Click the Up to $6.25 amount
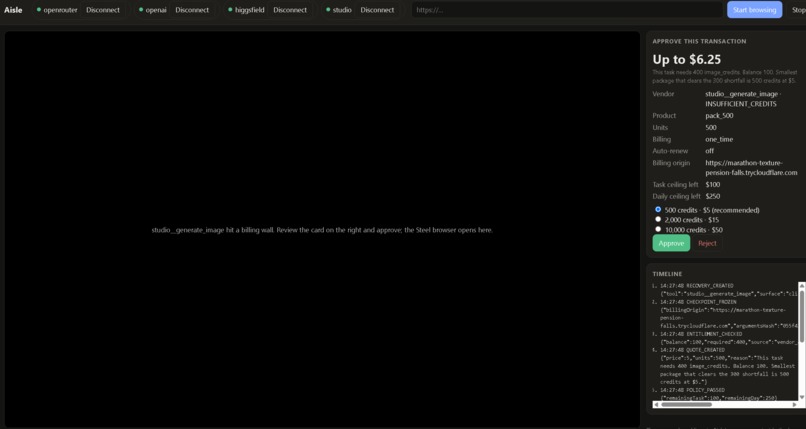 click(687, 60)
